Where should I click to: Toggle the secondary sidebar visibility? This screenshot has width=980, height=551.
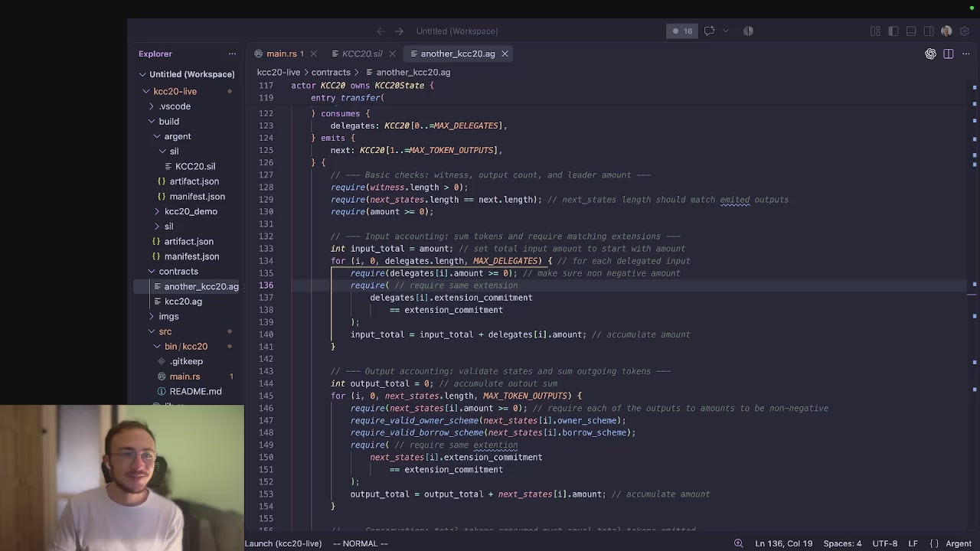(929, 31)
